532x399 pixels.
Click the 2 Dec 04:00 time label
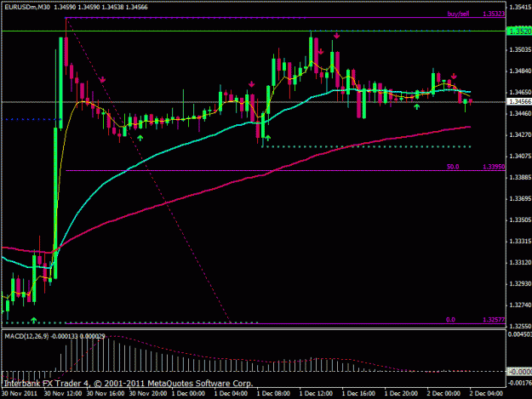pyautogui.click(x=486, y=393)
